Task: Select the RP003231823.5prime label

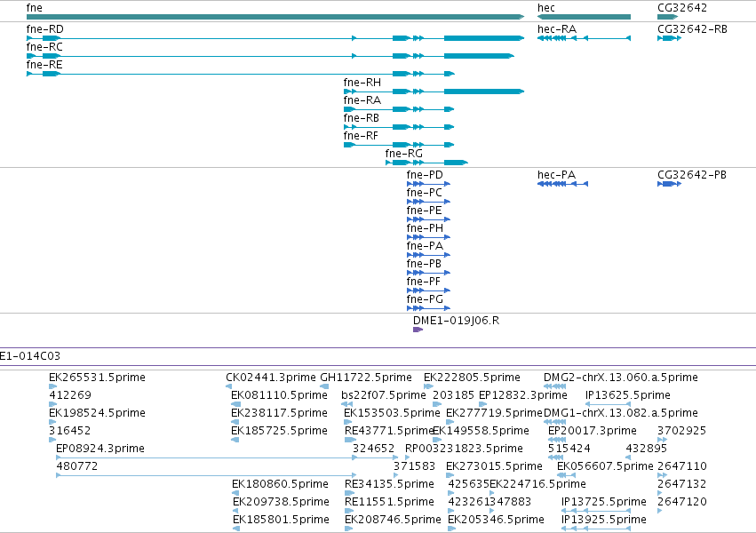Action: click(x=464, y=449)
